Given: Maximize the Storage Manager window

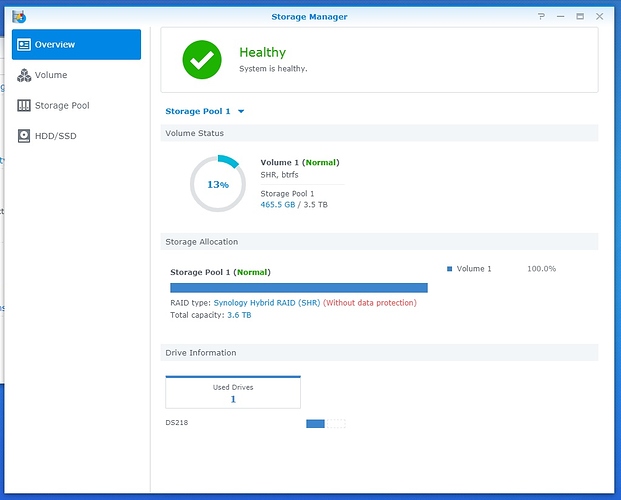Looking at the screenshot, I should 579,16.
